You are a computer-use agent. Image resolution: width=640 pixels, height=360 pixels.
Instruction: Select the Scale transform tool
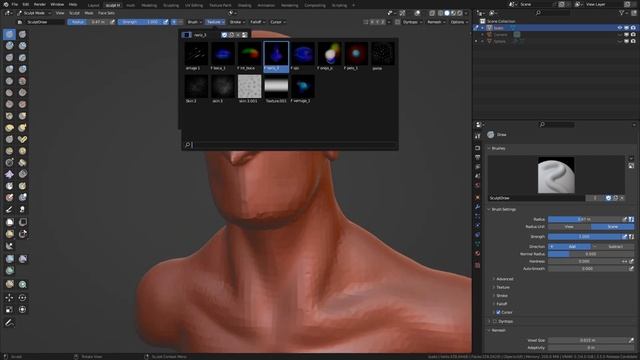(x=9, y=310)
